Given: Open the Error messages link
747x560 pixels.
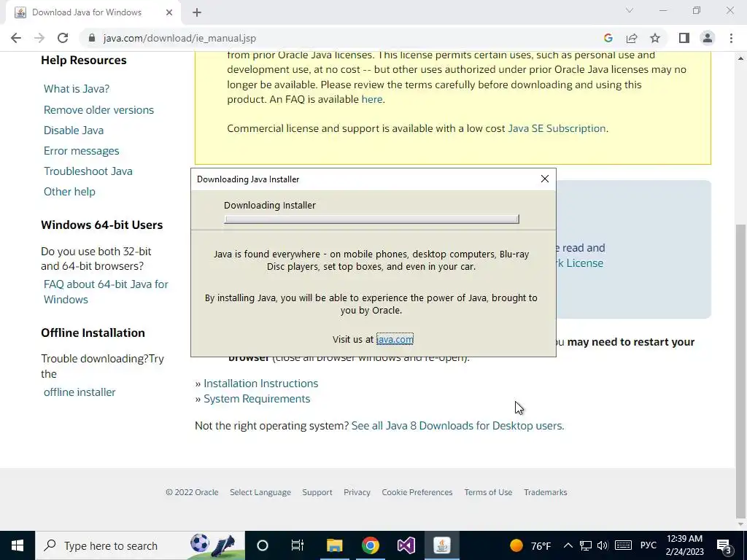Looking at the screenshot, I should pyautogui.click(x=82, y=151).
